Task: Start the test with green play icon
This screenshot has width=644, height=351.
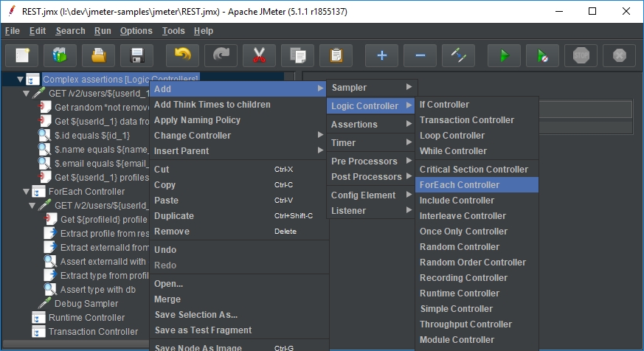Action: (505, 55)
